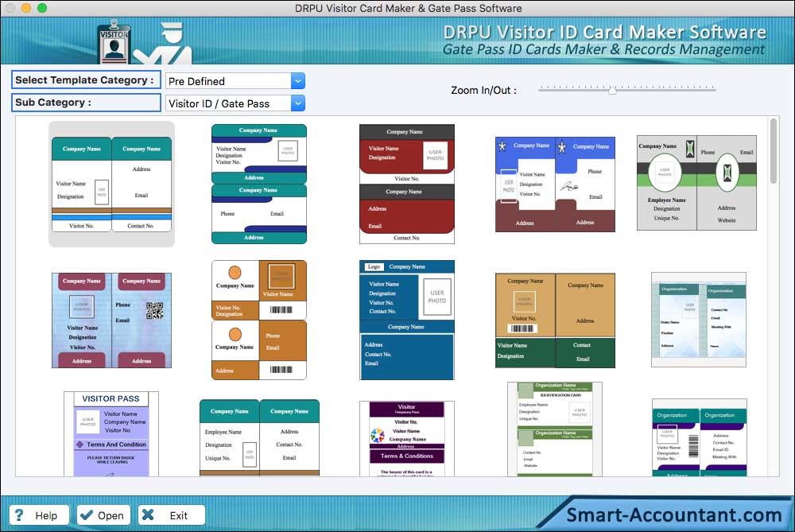Viewport: 795px width, 532px height.
Task: Select the orange-brown barcode template
Action: (x=259, y=320)
